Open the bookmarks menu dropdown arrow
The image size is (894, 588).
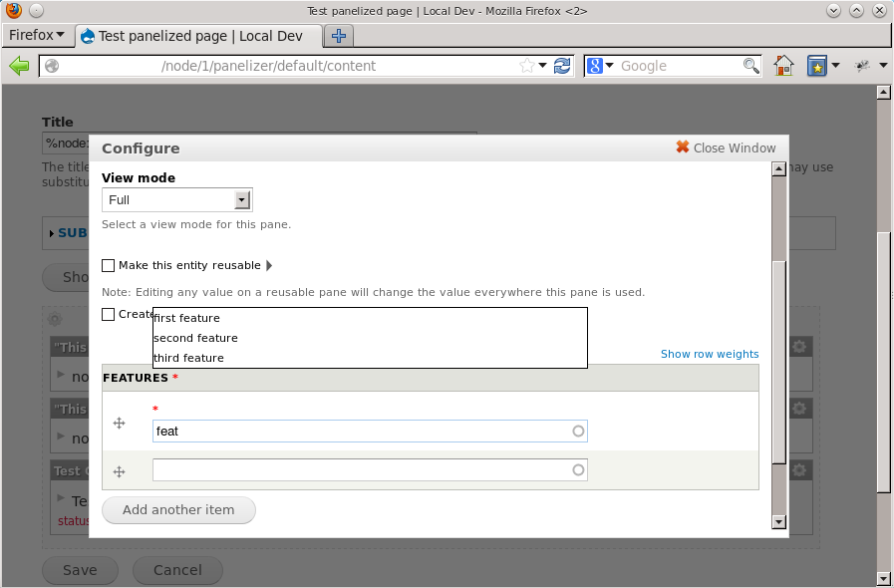[836, 66]
